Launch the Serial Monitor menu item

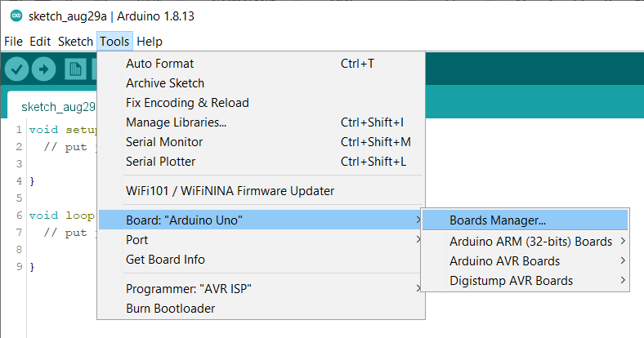pos(164,142)
